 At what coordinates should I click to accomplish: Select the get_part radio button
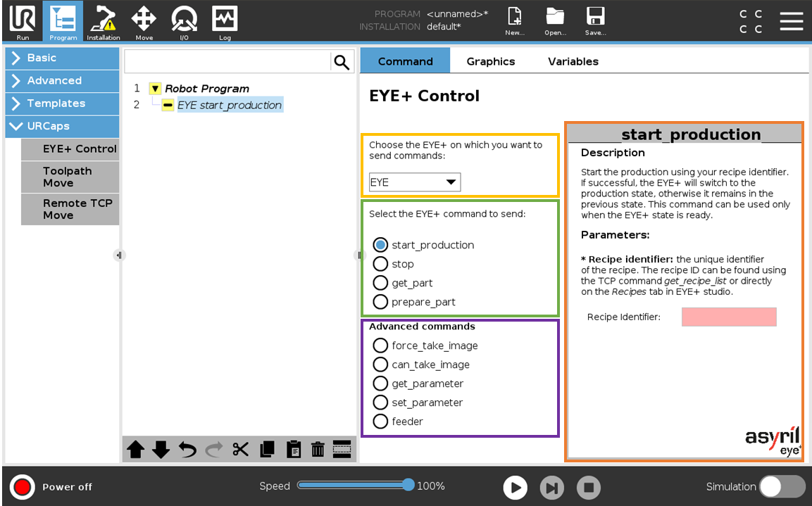tap(380, 283)
